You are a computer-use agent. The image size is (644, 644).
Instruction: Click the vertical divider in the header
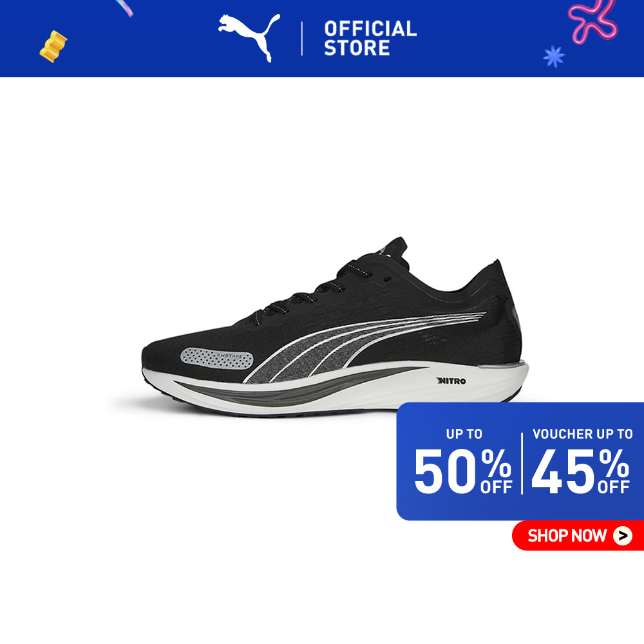point(302,39)
